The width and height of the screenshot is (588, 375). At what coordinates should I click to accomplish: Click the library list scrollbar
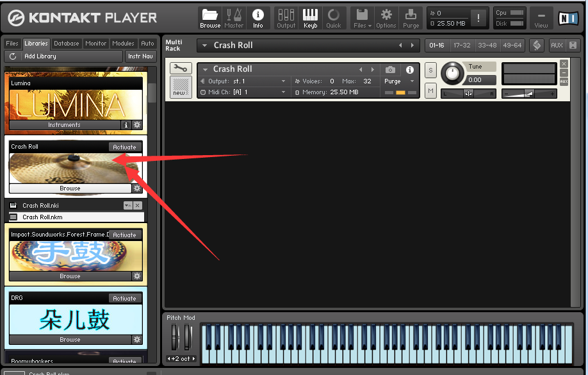pos(152,93)
